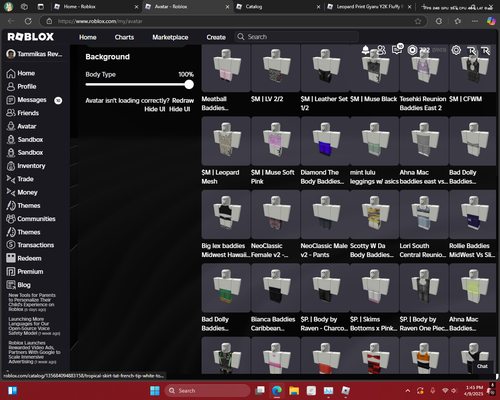This screenshot has height=400, width=500.
Task: Switch to the Leopard Print Gyaru Y2K tab
Action: click(369, 7)
